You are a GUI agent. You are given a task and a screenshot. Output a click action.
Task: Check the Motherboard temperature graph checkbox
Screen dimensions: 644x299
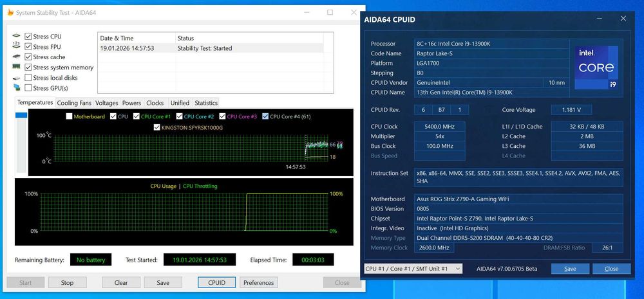tap(69, 116)
